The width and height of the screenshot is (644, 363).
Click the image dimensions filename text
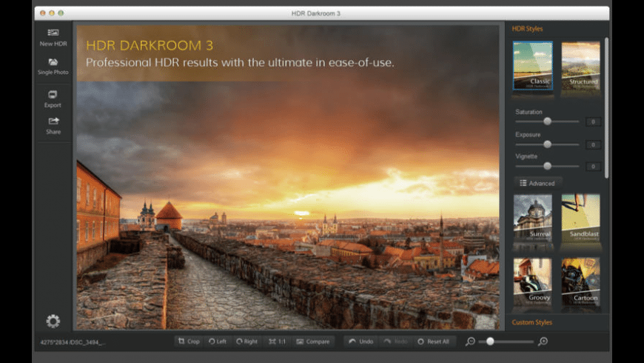pyautogui.click(x=73, y=342)
